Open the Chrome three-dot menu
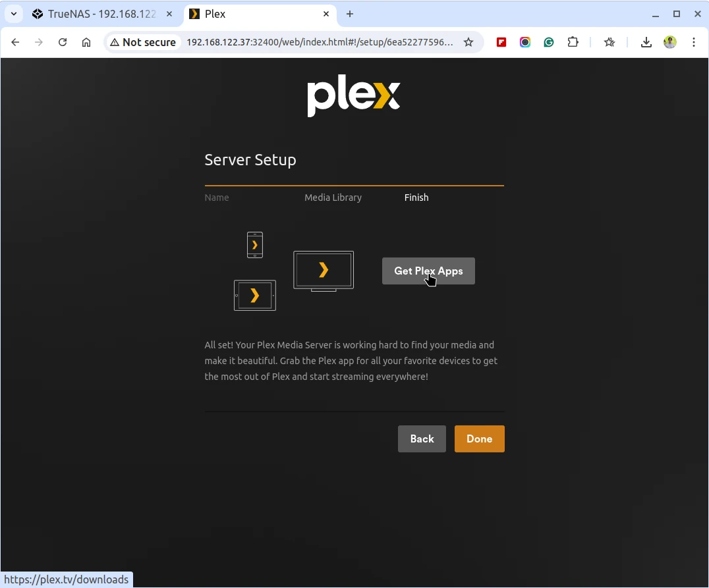 (x=694, y=42)
